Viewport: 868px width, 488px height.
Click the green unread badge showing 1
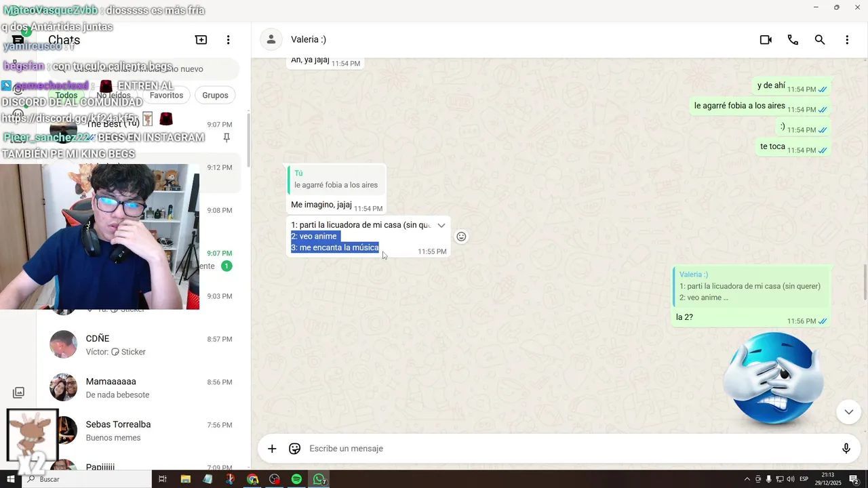[x=226, y=266]
